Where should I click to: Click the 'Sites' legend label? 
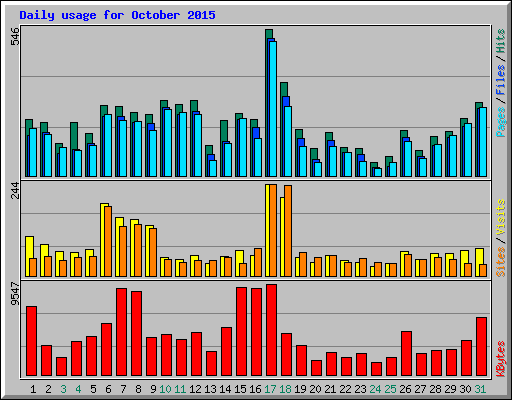coord(500,262)
